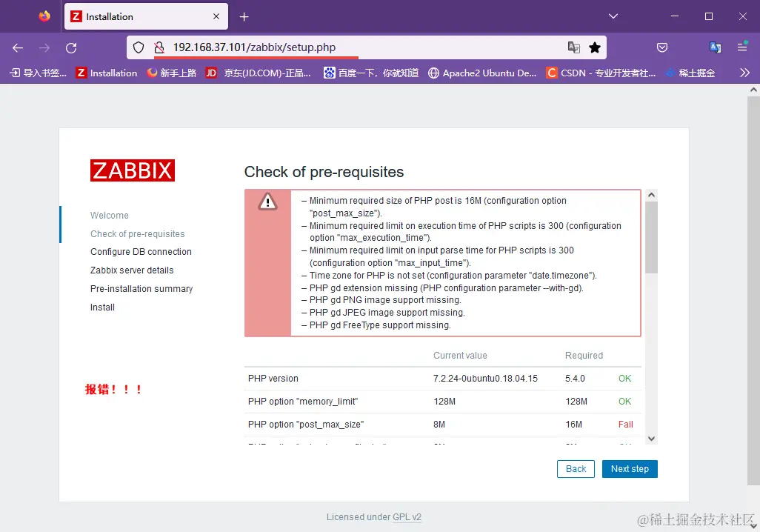This screenshot has width=760, height=532.
Task: Open the Apache2 Ubuntu De... bookmark
Action: 482,73
